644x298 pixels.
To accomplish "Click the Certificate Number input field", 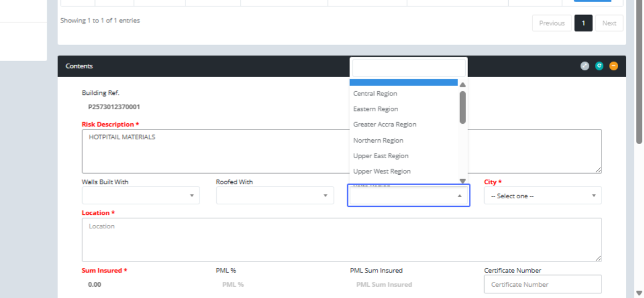I will (543, 285).
